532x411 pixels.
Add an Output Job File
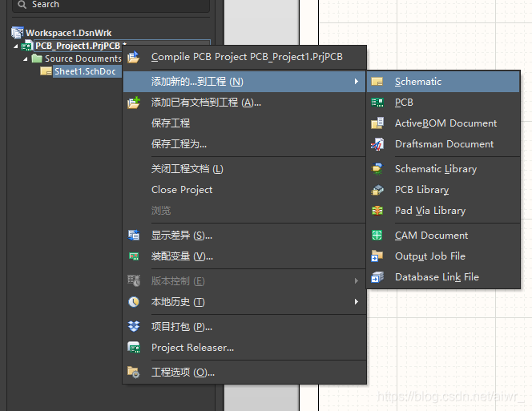click(x=443, y=256)
